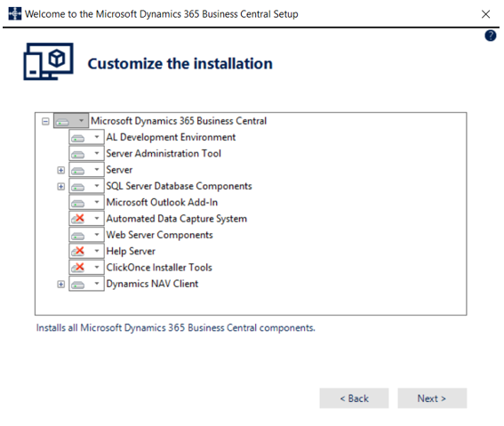The image size is (504, 426).
Task: Expand the SQL Server Database Components node
Action: coord(60,187)
